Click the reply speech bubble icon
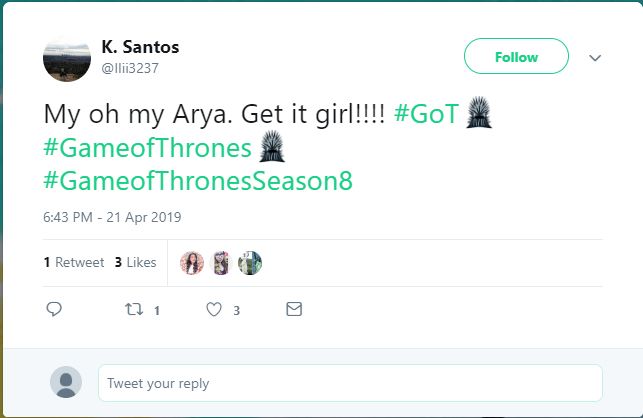Viewport: 643px width, 418px height. (x=55, y=310)
